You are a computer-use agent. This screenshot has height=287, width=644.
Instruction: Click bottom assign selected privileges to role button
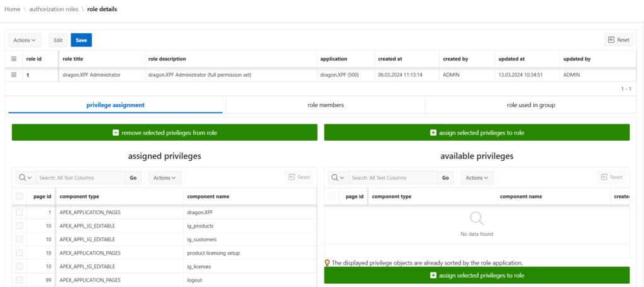pos(477,275)
